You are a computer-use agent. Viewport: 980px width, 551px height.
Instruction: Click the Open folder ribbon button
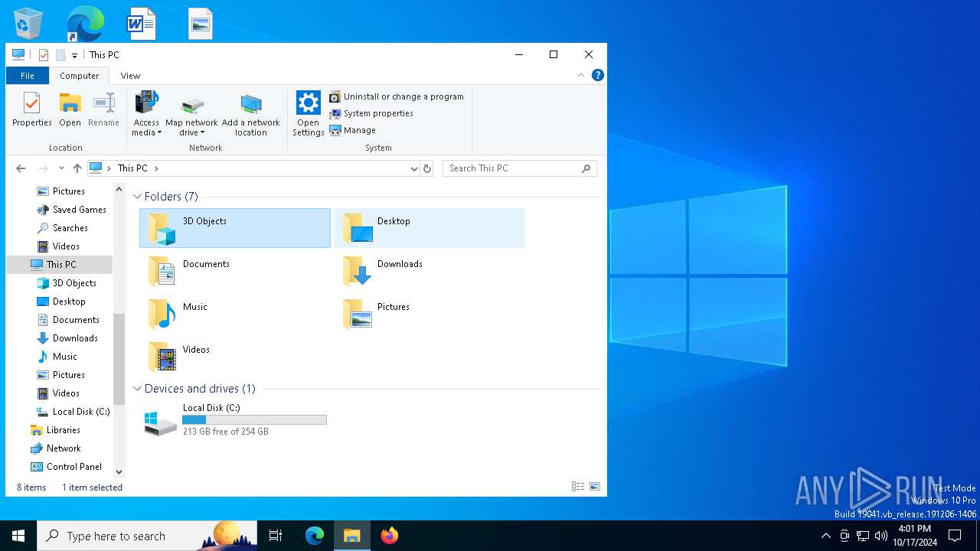click(x=70, y=109)
